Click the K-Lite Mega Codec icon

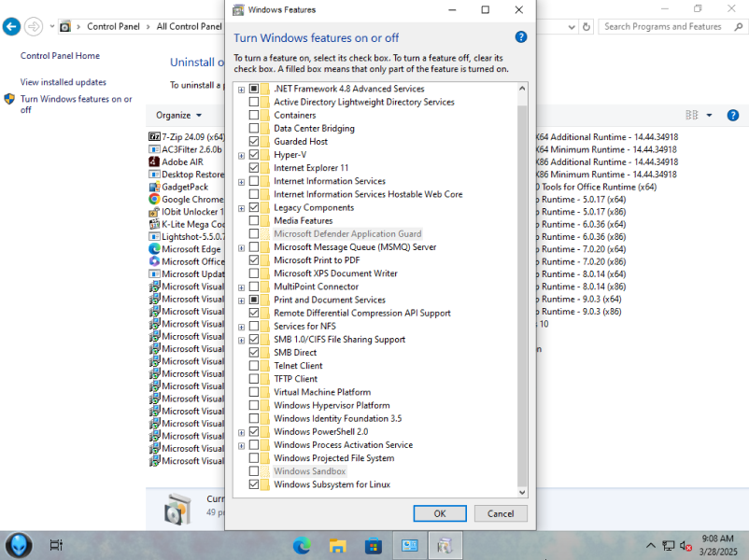click(154, 224)
